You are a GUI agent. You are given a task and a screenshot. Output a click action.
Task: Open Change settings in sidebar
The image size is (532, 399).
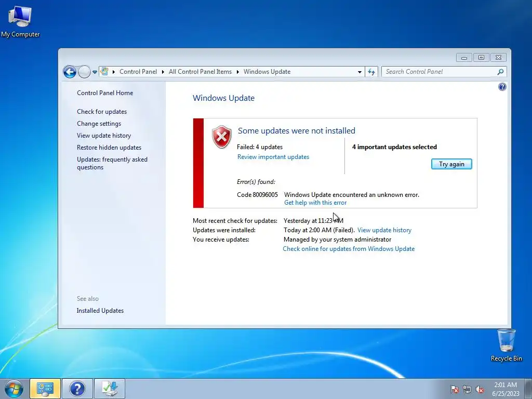99,124
